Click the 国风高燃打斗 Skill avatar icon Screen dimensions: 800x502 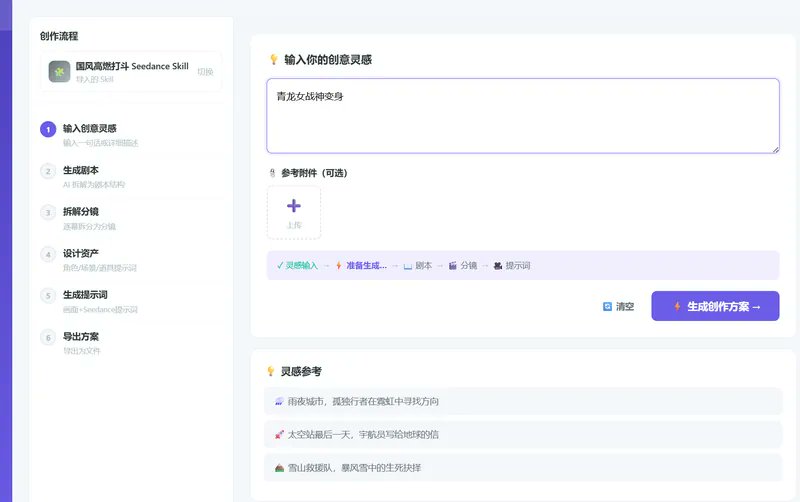coord(59,71)
